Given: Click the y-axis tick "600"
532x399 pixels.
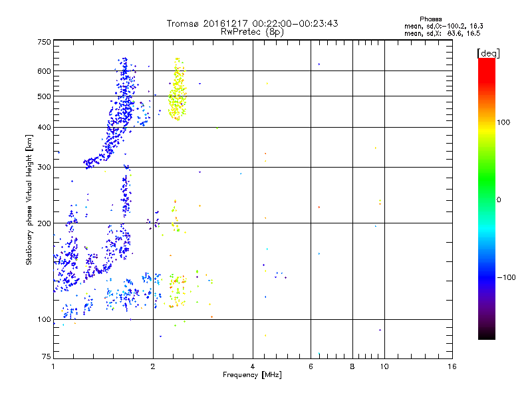Looking at the screenshot, I should pos(44,71).
